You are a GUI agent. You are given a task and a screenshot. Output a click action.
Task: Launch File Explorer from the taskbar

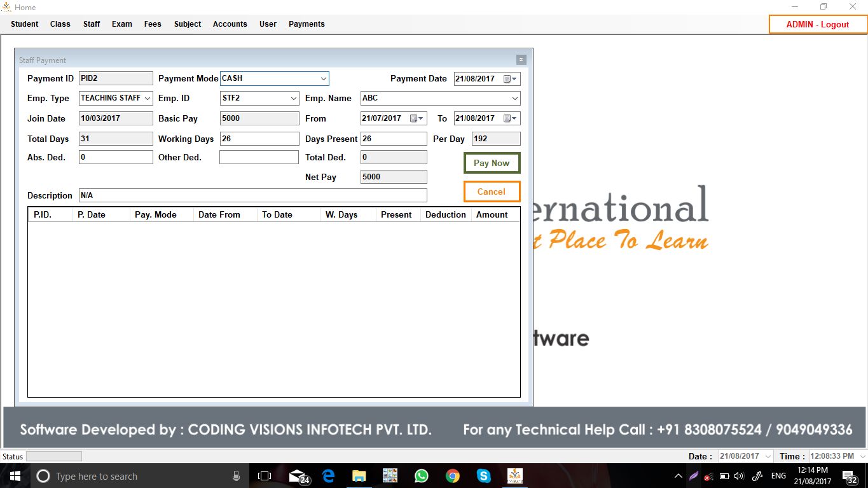point(359,476)
